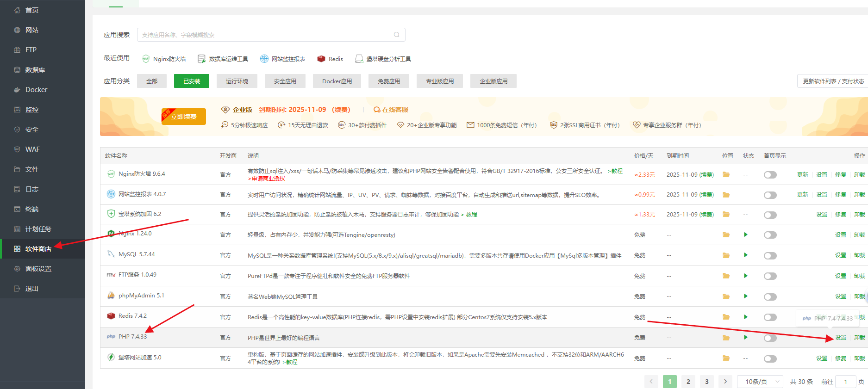
Task: Click the 立即续费 renew button
Action: pyautogui.click(x=184, y=117)
